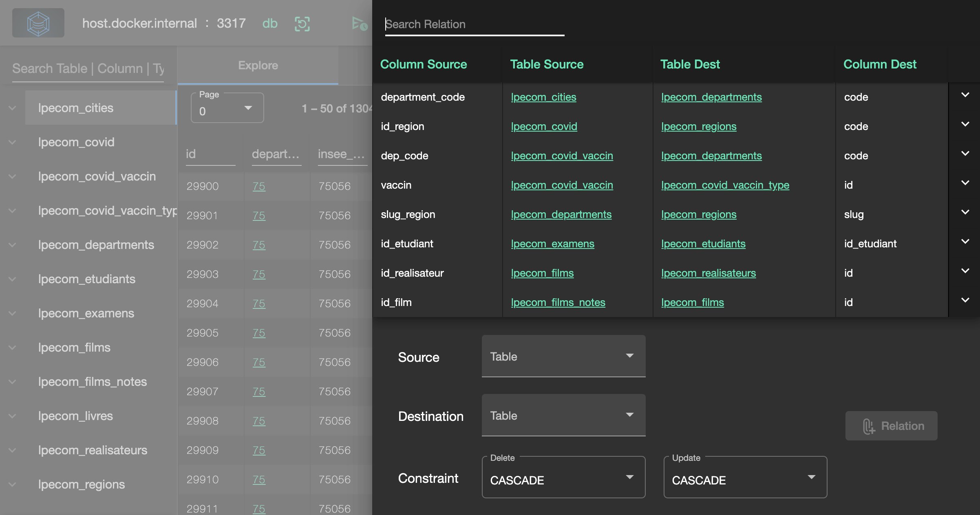980x515 pixels.
Task: Open the Page number dropdown
Action: point(227,108)
